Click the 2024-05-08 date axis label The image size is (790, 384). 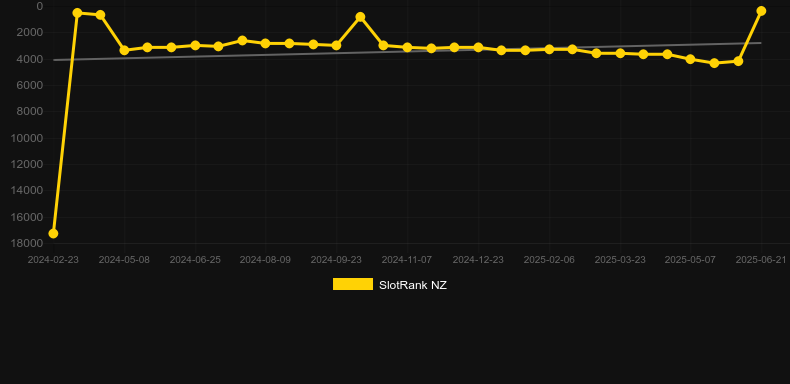tap(124, 260)
